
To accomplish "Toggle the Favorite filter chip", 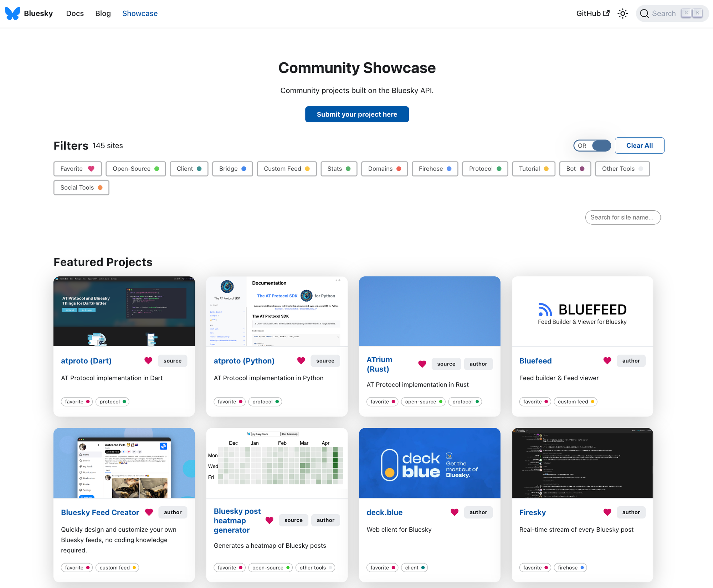I will pyautogui.click(x=77, y=169).
